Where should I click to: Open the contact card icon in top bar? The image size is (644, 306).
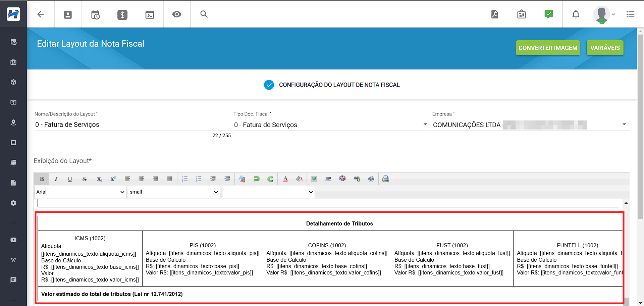tap(68, 15)
